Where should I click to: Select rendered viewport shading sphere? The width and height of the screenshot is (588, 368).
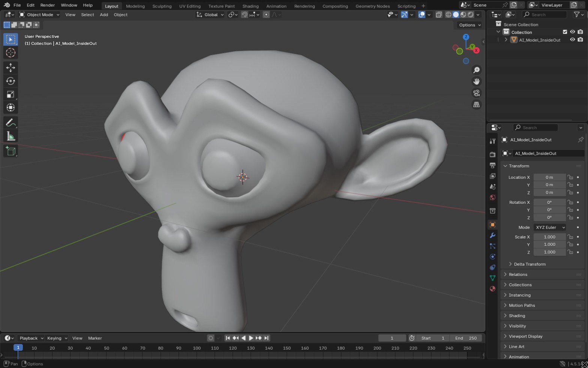pos(471,15)
